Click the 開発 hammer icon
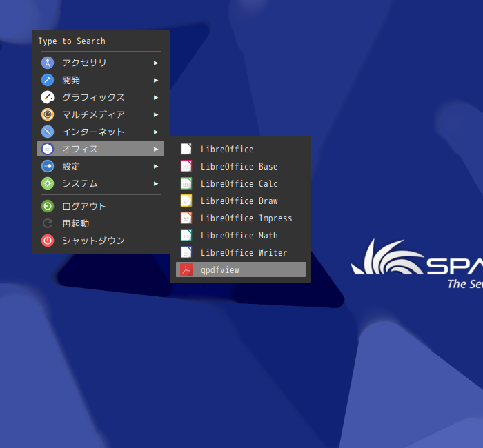Screen dimensions: 483x448 48,80
